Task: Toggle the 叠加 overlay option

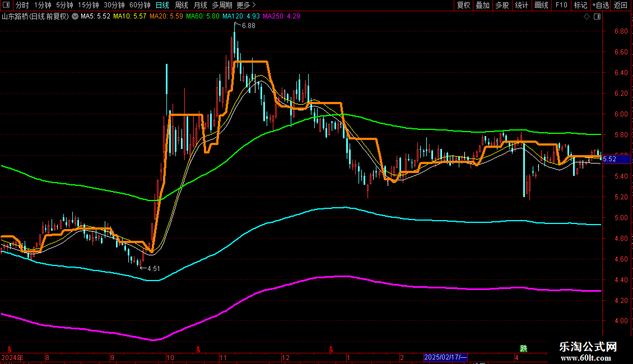Action: pyautogui.click(x=482, y=5)
